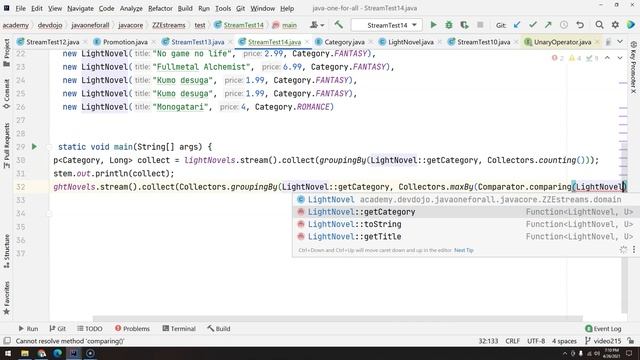Screen dimensions: 640x360
Task: Click video215 git branch widget
Action: coord(603,341)
